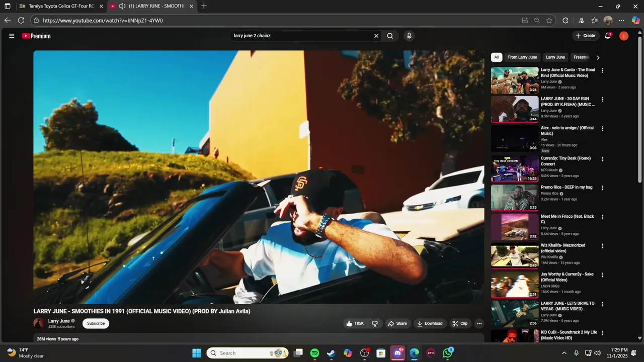Open a new browser tab

point(204,6)
